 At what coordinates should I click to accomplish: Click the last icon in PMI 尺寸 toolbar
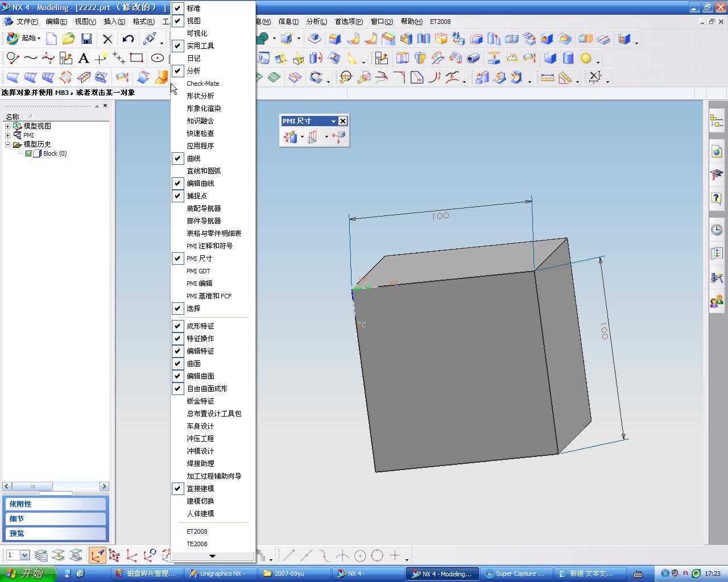tap(339, 136)
